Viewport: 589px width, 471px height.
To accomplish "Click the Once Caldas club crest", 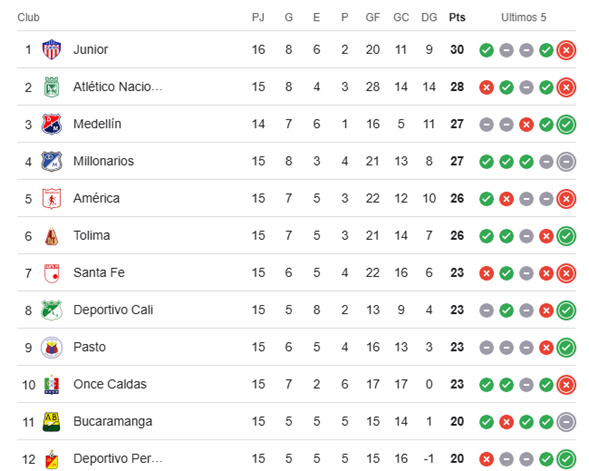I will [x=51, y=384].
